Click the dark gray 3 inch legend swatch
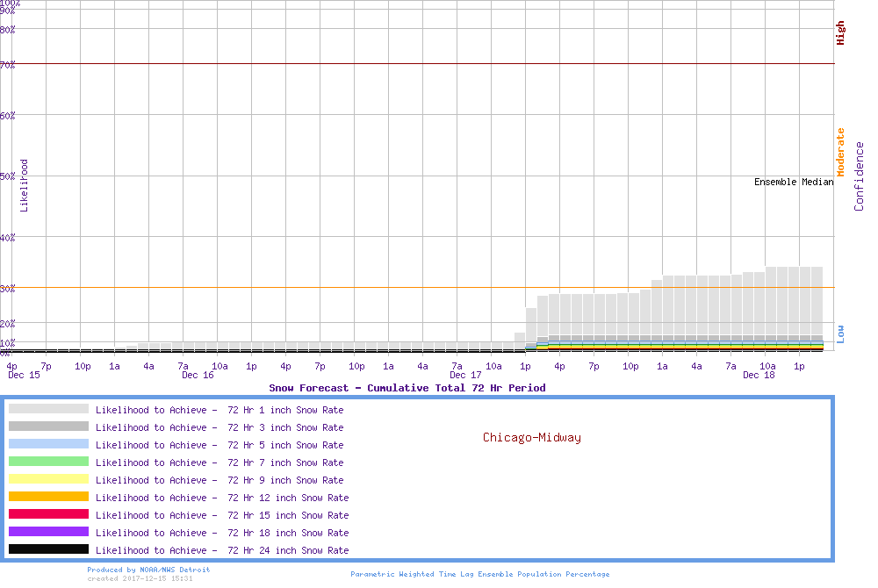Image resolution: width=878 pixels, height=588 pixels. pyautogui.click(x=48, y=427)
